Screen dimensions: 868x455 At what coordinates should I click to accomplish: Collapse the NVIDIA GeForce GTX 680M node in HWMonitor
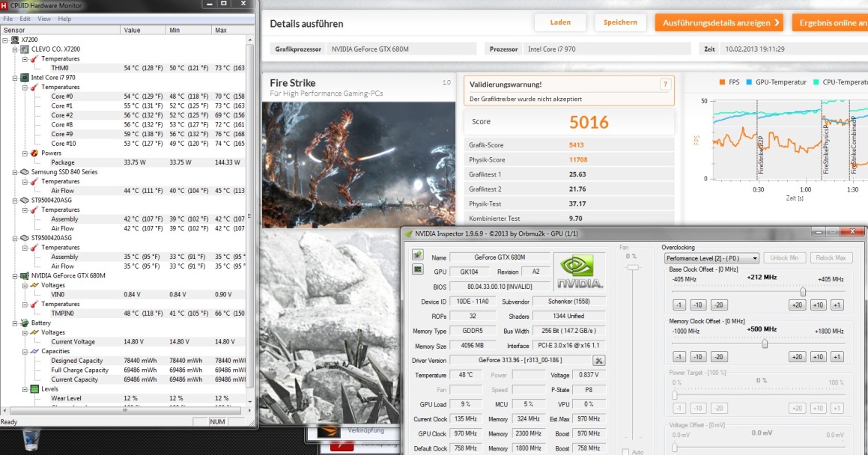point(15,276)
